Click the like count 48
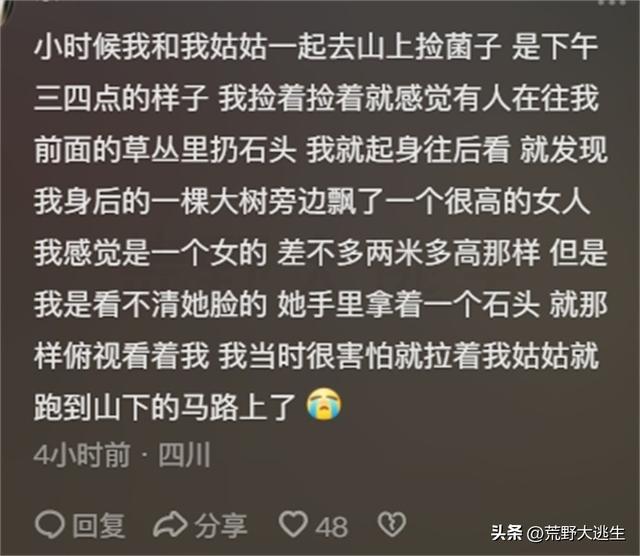 (x=331, y=527)
